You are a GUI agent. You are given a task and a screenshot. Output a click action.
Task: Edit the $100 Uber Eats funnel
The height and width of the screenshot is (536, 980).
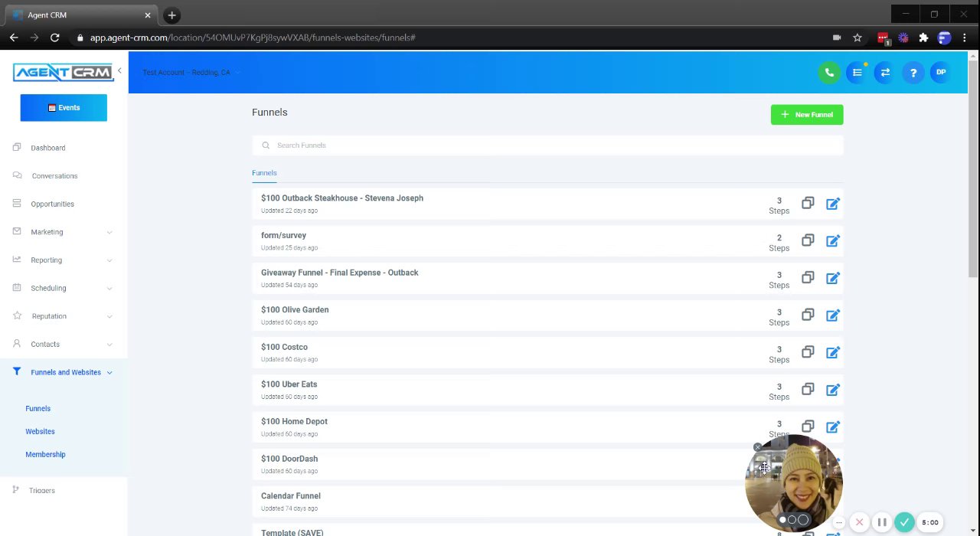pos(833,390)
